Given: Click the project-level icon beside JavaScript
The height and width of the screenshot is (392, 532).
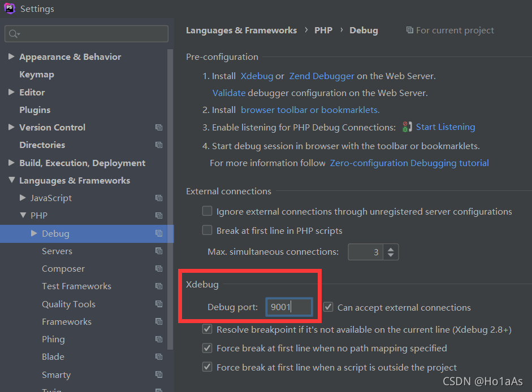Looking at the screenshot, I should point(159,198).
